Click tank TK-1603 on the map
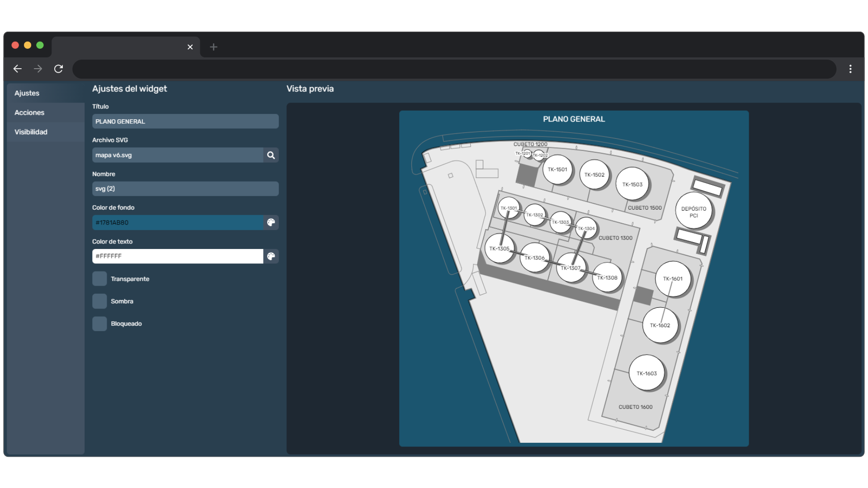 click(646, 373)
